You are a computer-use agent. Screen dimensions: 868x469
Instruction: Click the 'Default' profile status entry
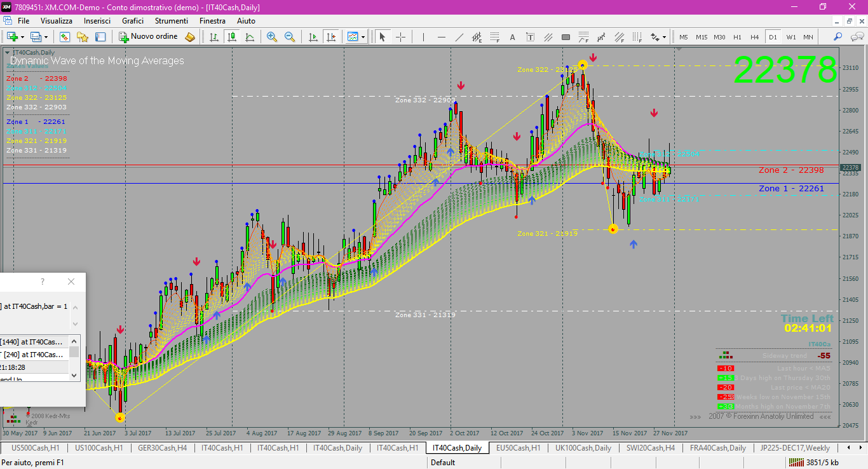point(443,463)
